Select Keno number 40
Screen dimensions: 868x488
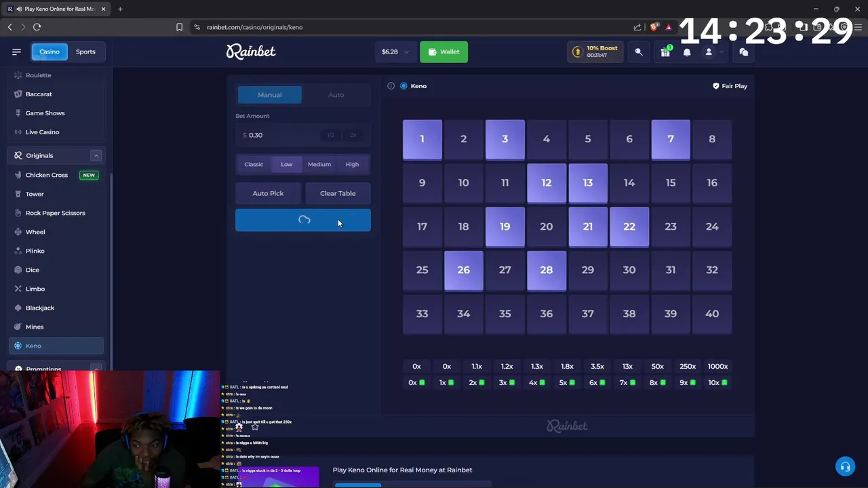tap(712, 314)
